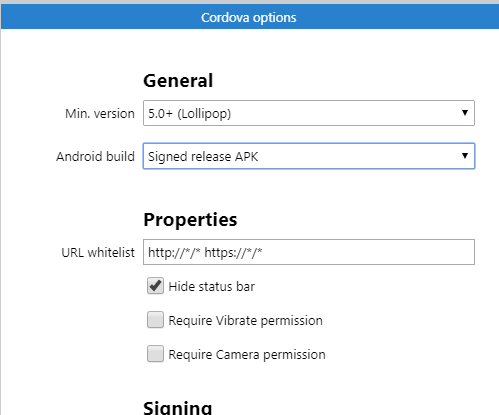Viewport: 499px width, 415px height.
Task: Enable Require Vibrate permission checkbox
Action: tap(155, 320)
